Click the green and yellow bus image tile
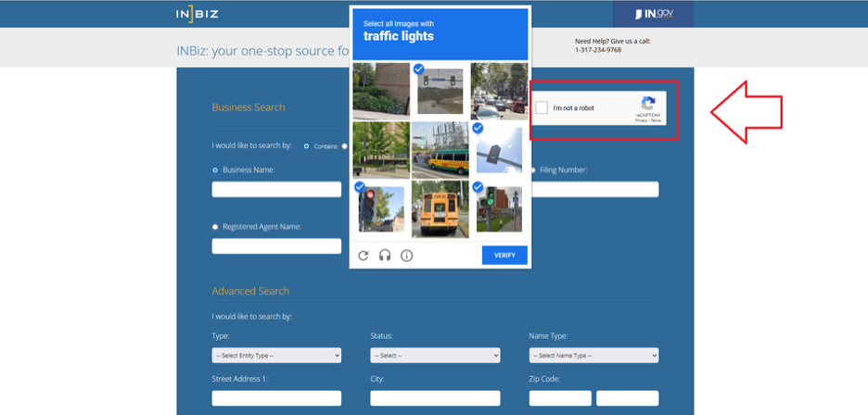The height and width of the screenshot is (415, 868). click(x=440, y=150)
